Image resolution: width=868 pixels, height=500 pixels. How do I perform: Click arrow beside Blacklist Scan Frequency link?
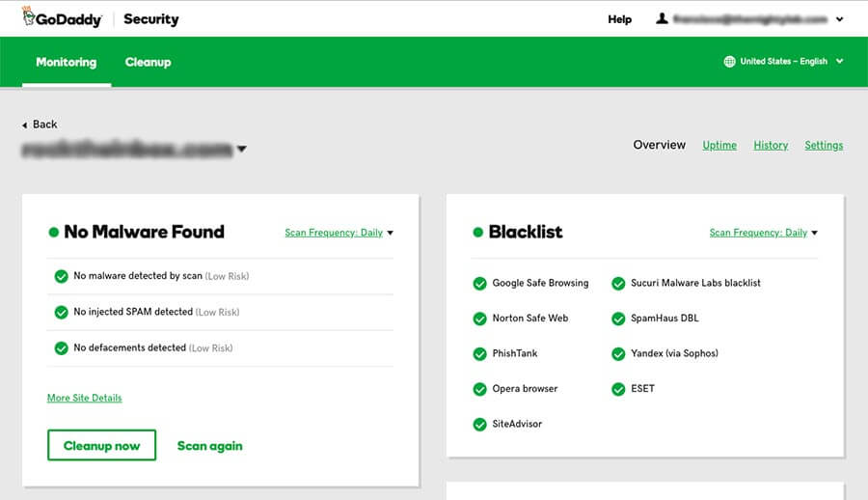point(814,234)
